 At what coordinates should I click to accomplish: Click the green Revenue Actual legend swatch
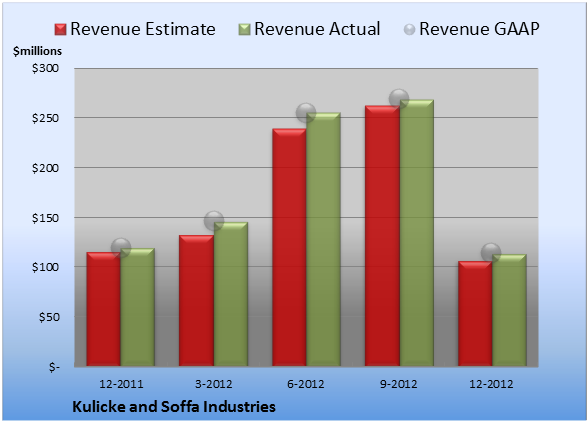coord(244,30)
